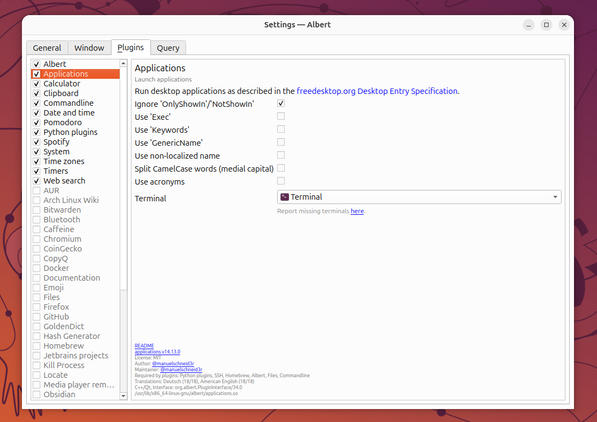The image size is (597, 422).
Task: Select the Jetbrains projects plugin row
Action: pyautogui.click(x=75, y=356)
